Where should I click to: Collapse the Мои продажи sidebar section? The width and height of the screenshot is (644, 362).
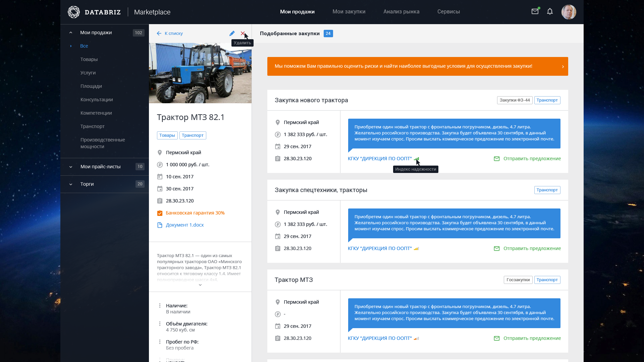tap(70, 33)
